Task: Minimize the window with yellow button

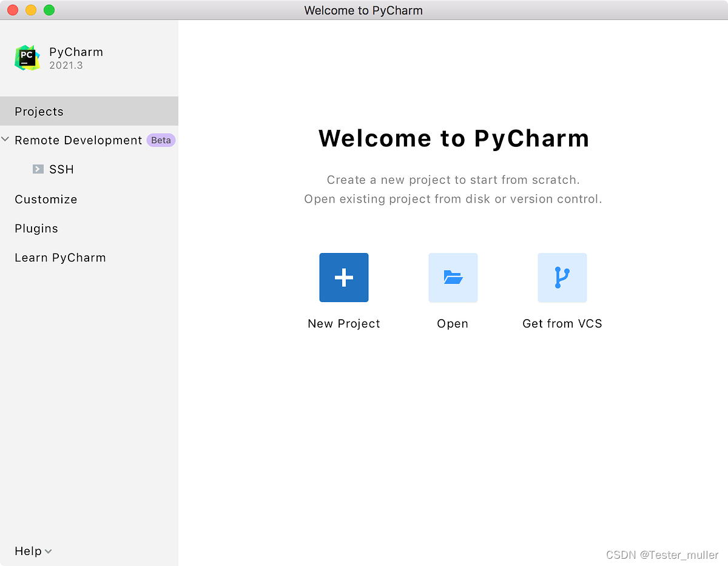Action: [31, 10]
